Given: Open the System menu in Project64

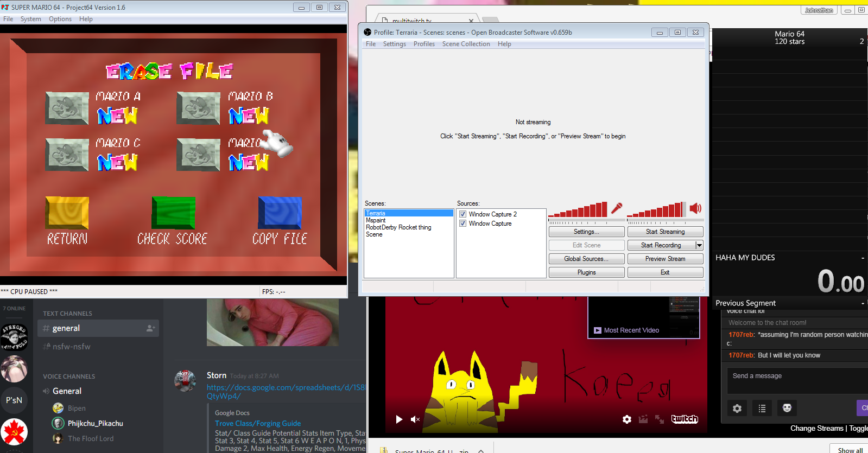Looking at the screenshot, I should (31, 19).
